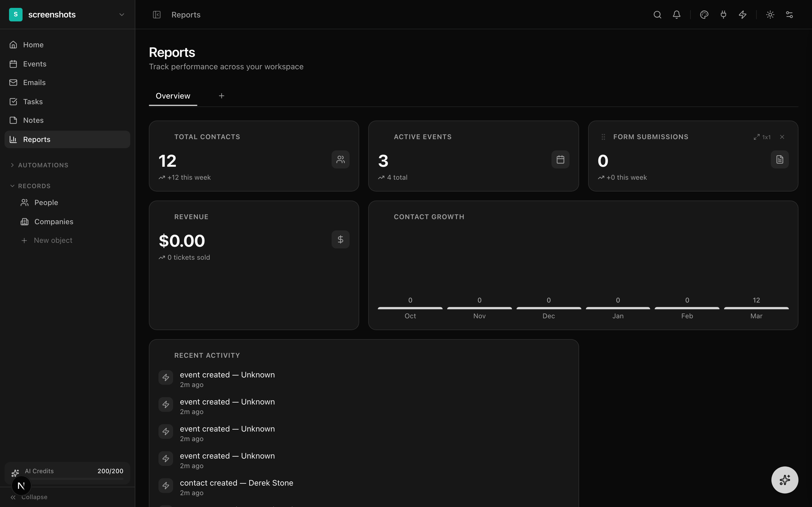This screenshot has width=812, height=507.
Task: Open search from the top bar
Action: click(657, 15)
